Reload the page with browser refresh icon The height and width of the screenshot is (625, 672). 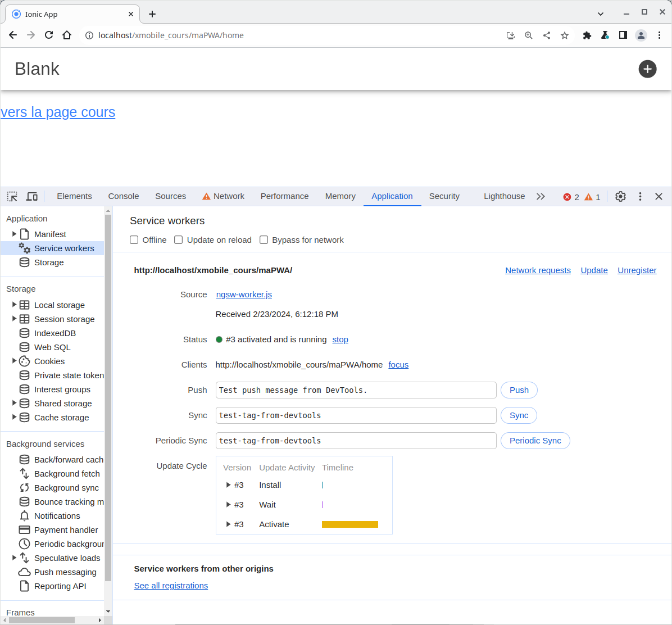click(x=49, y=35)
